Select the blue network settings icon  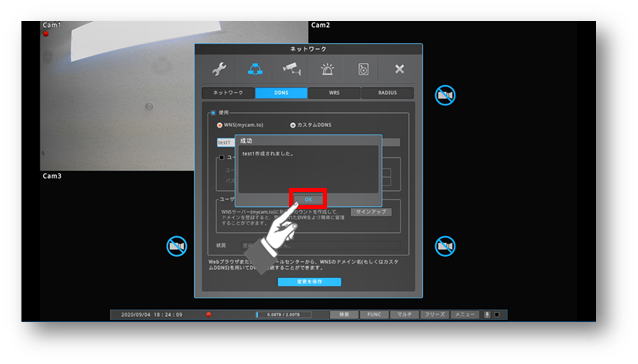[255, 69]
